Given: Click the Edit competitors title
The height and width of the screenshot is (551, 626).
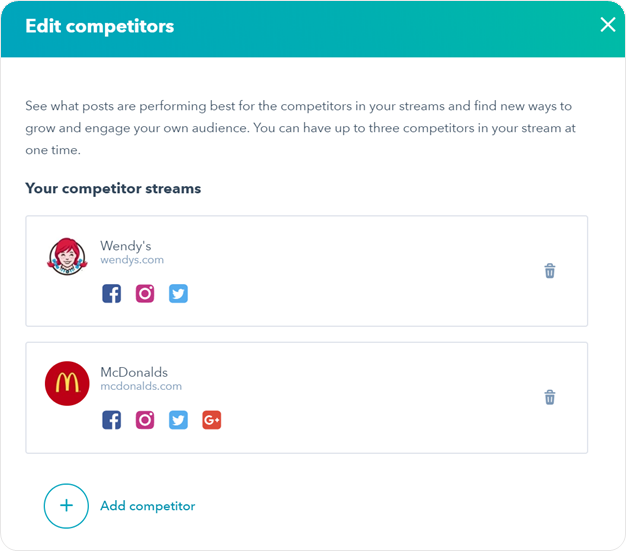Looking at the screenshot, I should coord(100,26).
